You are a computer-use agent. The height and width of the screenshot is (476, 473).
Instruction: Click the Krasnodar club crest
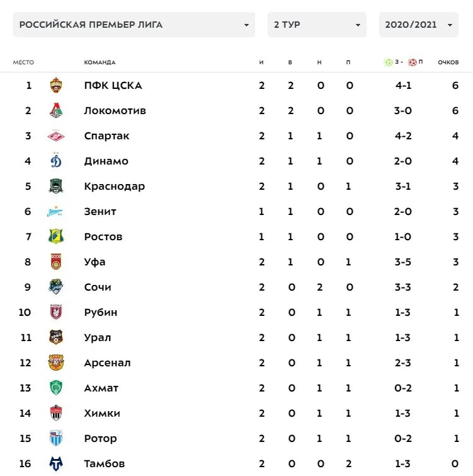[x=56, y=186]
